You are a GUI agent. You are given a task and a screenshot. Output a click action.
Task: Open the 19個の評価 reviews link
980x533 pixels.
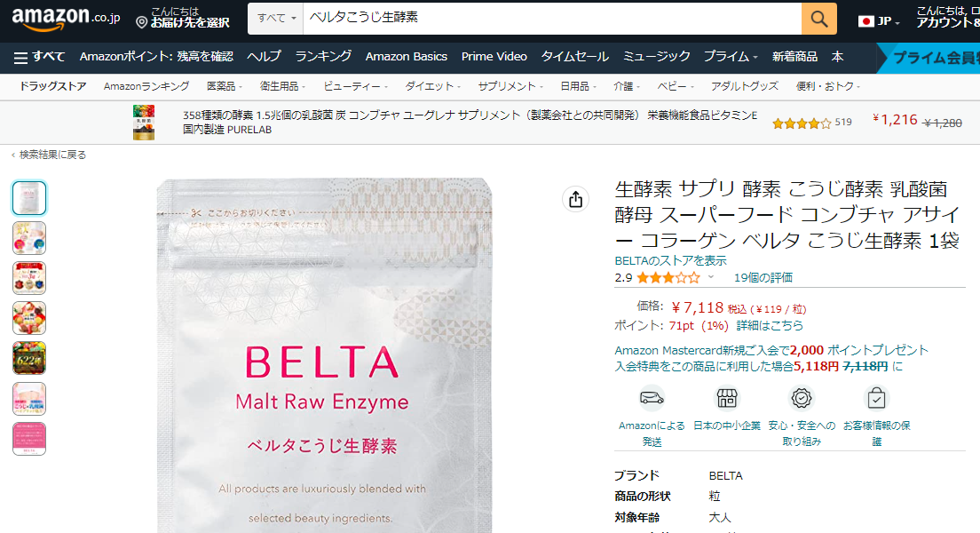763,278
